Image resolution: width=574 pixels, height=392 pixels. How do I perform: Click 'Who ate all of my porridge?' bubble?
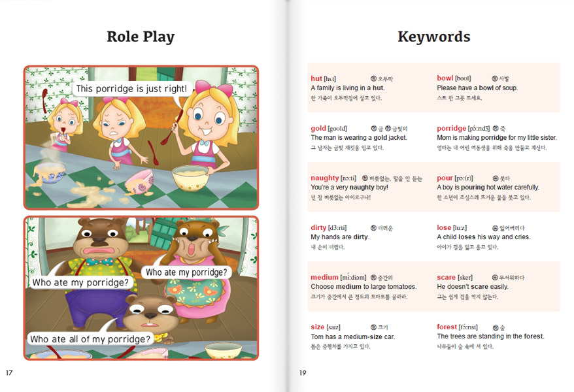(x=90, y=339)
